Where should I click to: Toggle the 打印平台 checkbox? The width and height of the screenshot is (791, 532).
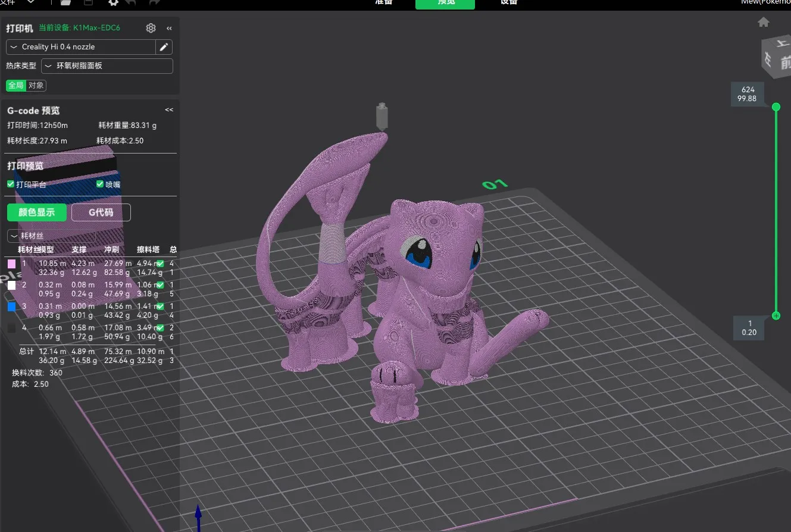(x=11, y=184)
